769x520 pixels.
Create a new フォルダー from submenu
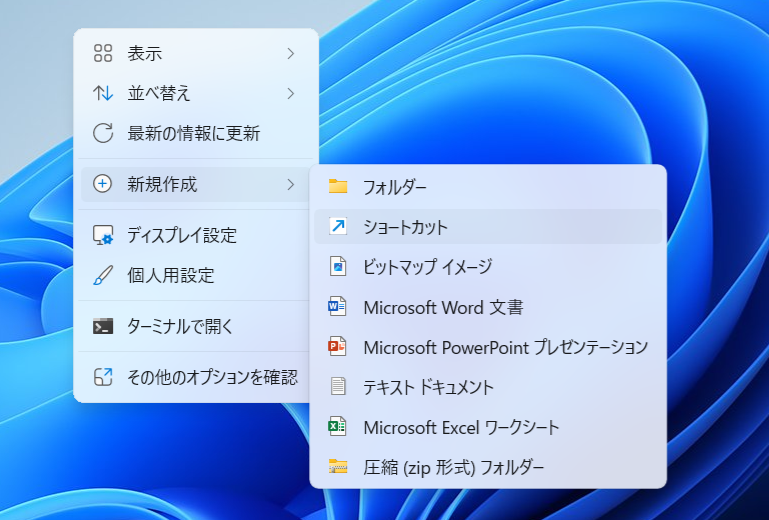(x=488, y=186)
